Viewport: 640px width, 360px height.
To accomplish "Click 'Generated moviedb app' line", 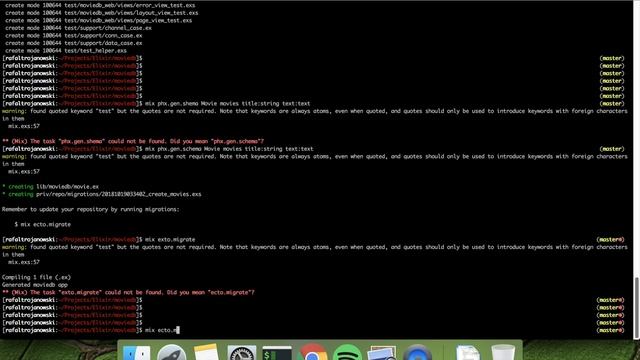I will tap(35, 284).
